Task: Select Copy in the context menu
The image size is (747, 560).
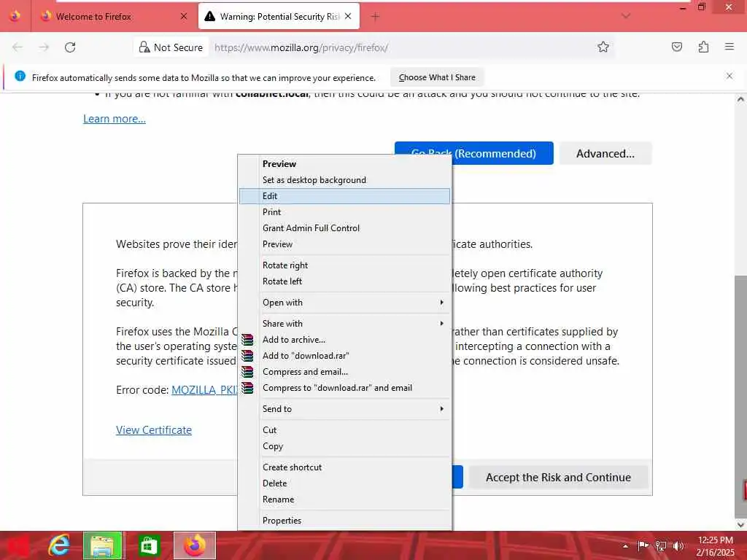Action: coord(344,446)
